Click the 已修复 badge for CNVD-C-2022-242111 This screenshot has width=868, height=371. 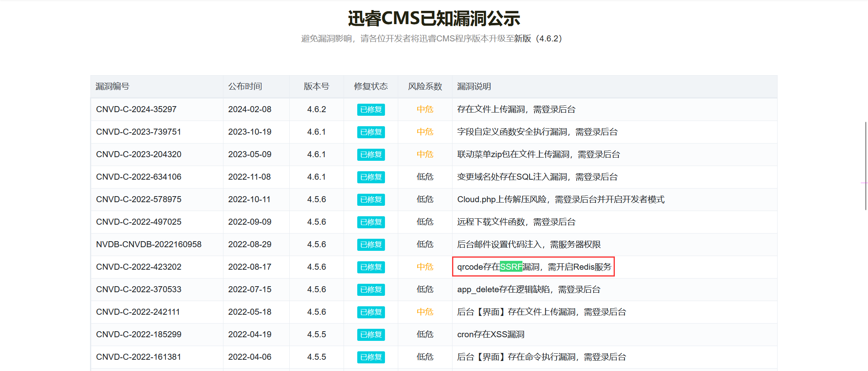coord(371,312)
